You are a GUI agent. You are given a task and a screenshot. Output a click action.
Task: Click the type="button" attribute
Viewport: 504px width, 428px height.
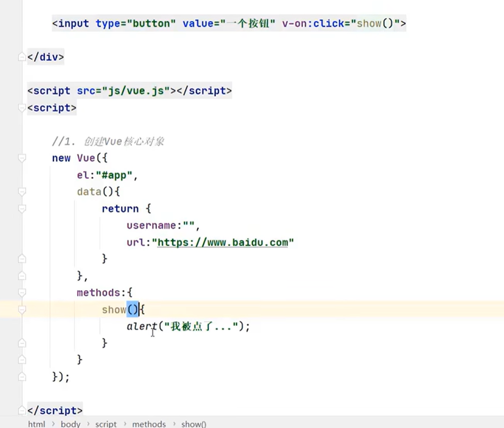tap(135, 23)
